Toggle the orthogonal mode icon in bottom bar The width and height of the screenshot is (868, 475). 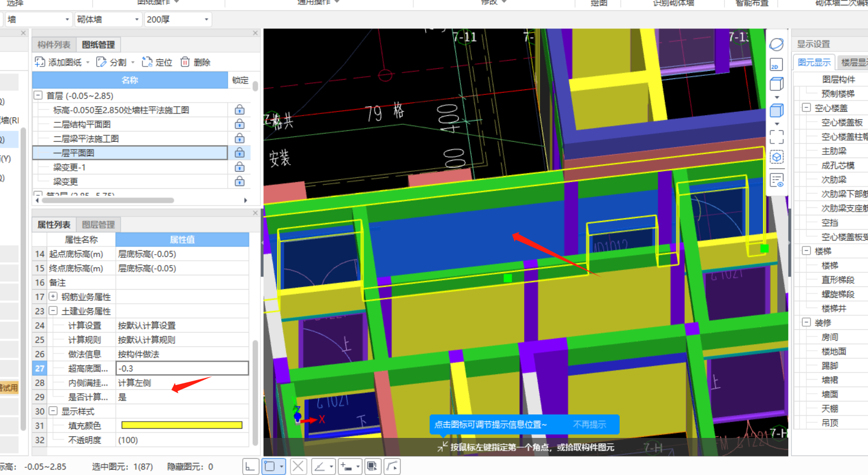click(x=250, y=466)
